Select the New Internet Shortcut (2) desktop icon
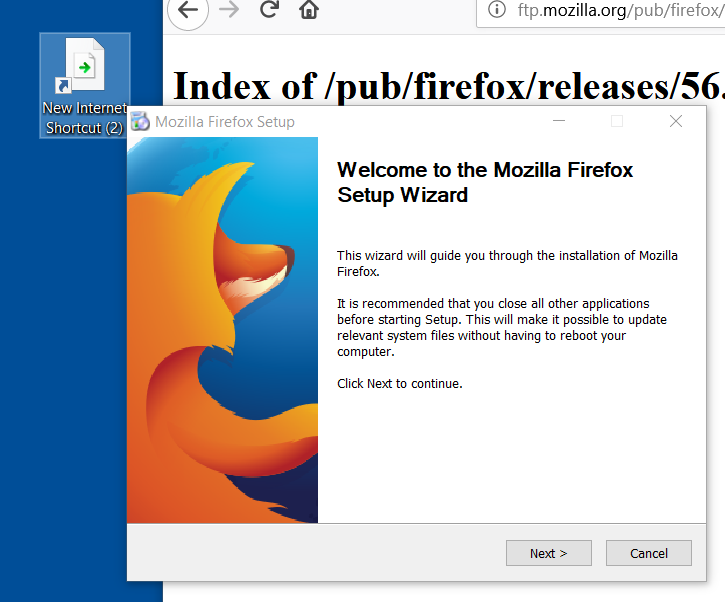 (x=85, y=86)
